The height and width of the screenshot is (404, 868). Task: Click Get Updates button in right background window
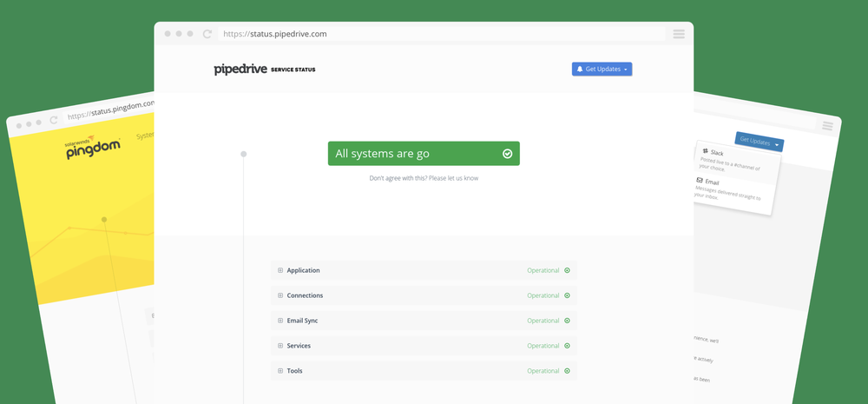759,142
